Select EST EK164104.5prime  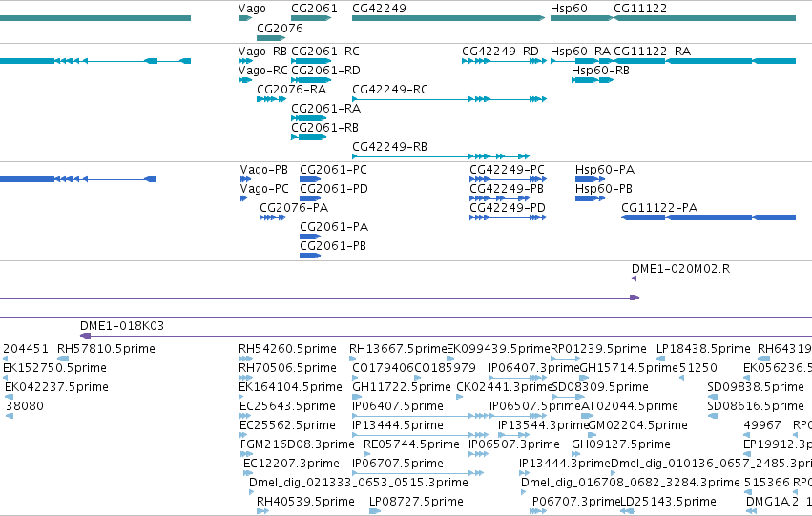click(x=290, y=387)
